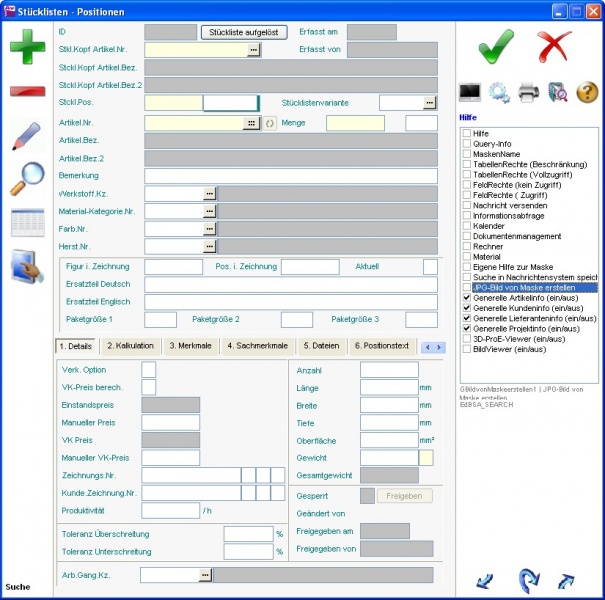Click the red minus delete record icon
The height and width of the screenshot is (600, 605).
point(28,91)
